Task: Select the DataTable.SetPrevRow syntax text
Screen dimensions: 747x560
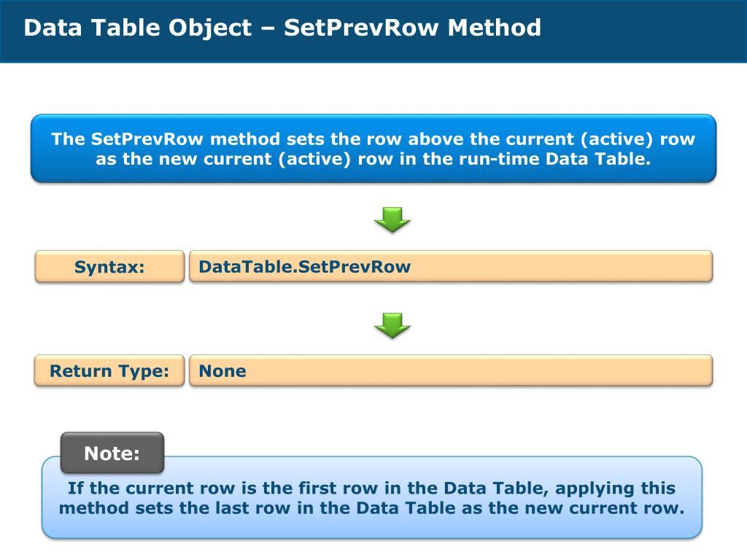Action: click(304, 267)
